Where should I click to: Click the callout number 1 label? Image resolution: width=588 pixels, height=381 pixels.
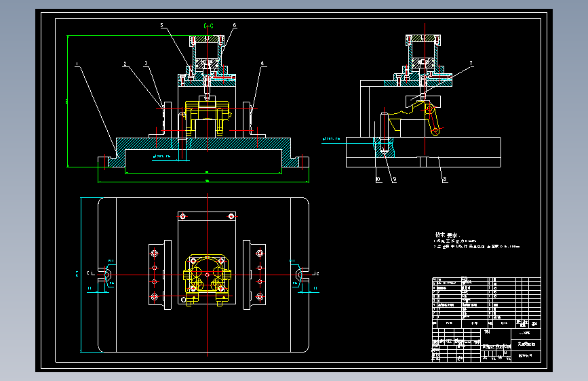tap(77, 64)
